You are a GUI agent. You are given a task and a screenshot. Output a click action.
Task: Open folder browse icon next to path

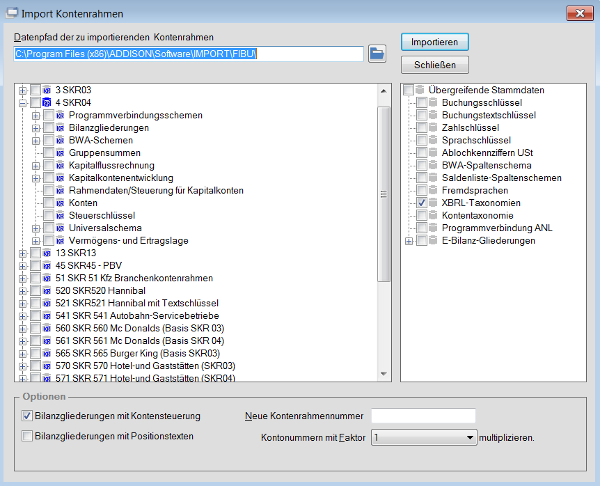(x=377, y=53)
